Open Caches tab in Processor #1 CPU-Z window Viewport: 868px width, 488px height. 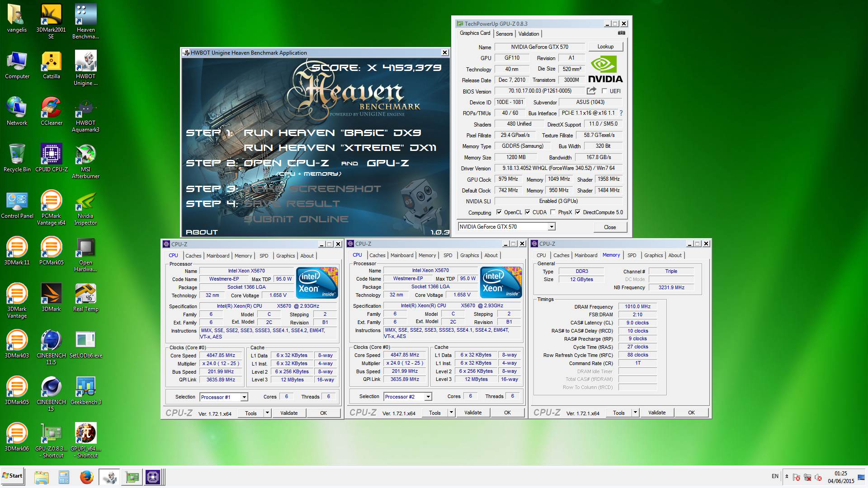tap(193, 256)
